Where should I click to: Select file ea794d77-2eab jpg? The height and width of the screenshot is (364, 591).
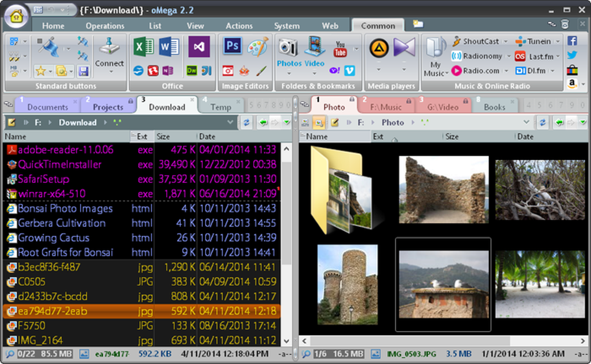(142, 311)
